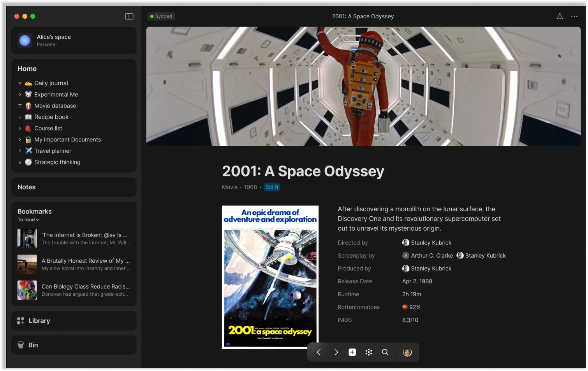Expand the Experimental Me tree item
This screenshot has width=588, height=371.
click(20, 94)
